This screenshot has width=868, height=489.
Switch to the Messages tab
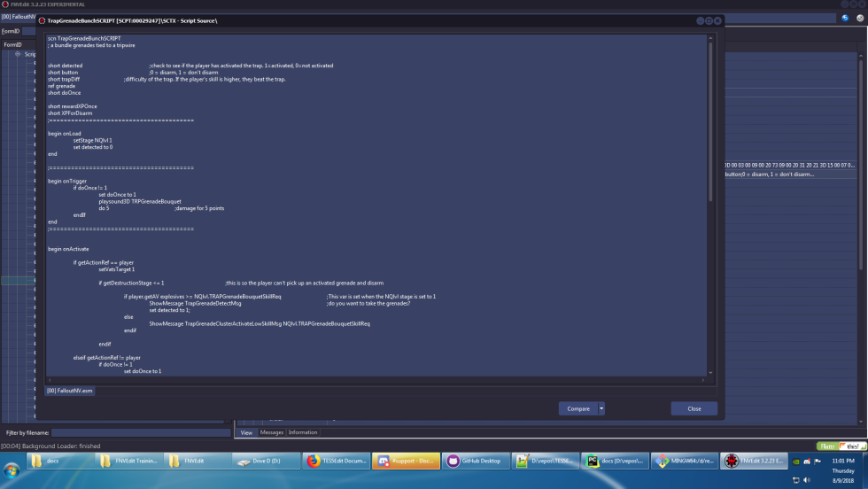(x=271, y=432)
